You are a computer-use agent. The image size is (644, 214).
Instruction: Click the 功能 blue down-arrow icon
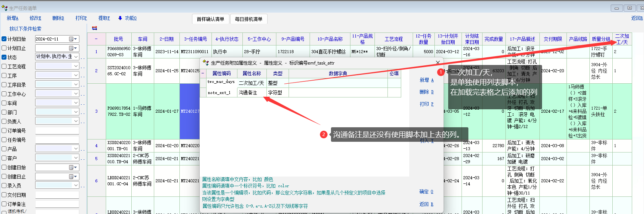tap(120, 18)
